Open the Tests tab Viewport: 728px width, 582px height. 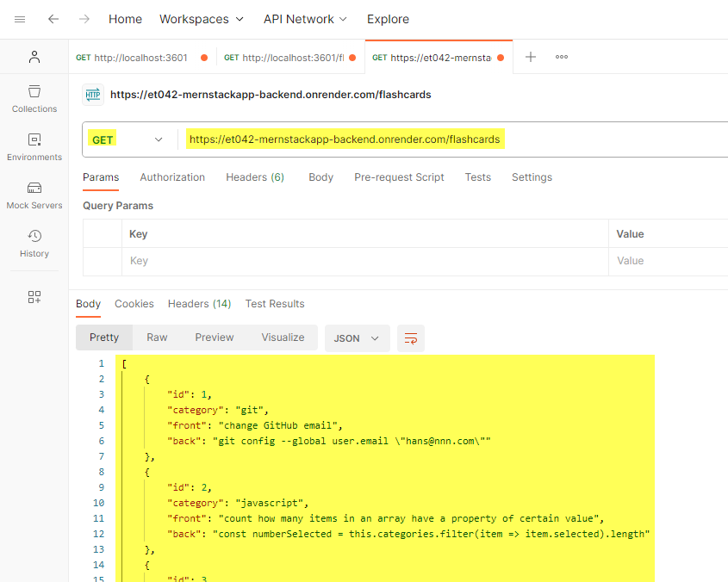click(478, 177)
